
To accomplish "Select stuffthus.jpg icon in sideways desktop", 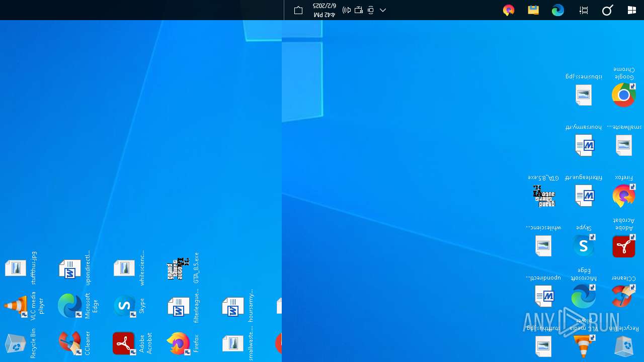I will (x=16, y=268).
